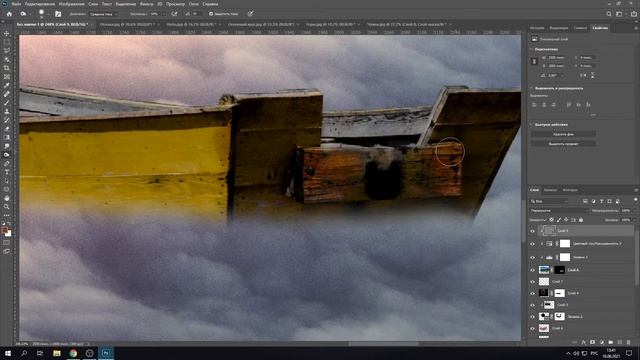This screenshot has height=360, width=640.
Task: Create new adjustment layer icon
Action: point(602,342)
